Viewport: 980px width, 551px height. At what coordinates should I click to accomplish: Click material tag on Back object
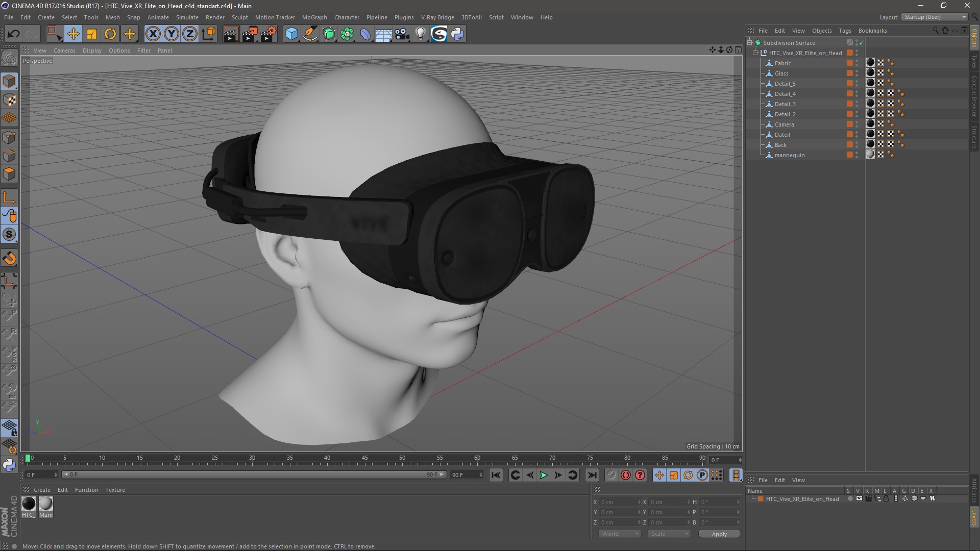(x=870, y=144)
